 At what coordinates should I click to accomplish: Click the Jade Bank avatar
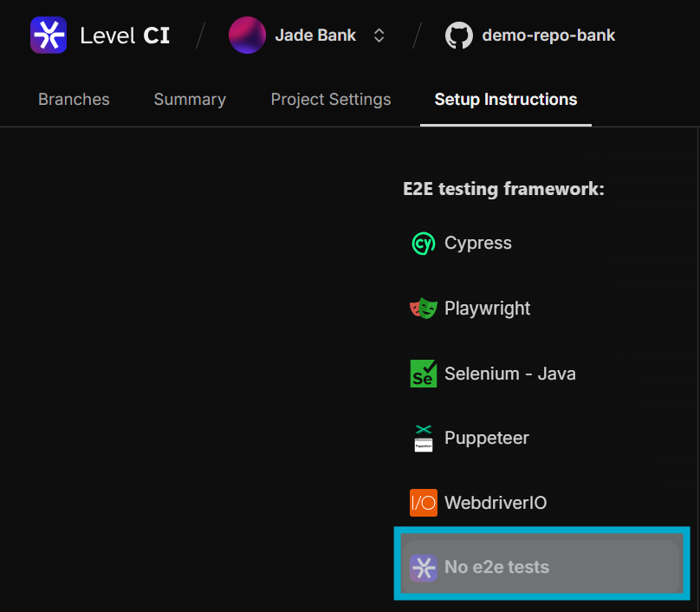(247, 36)
